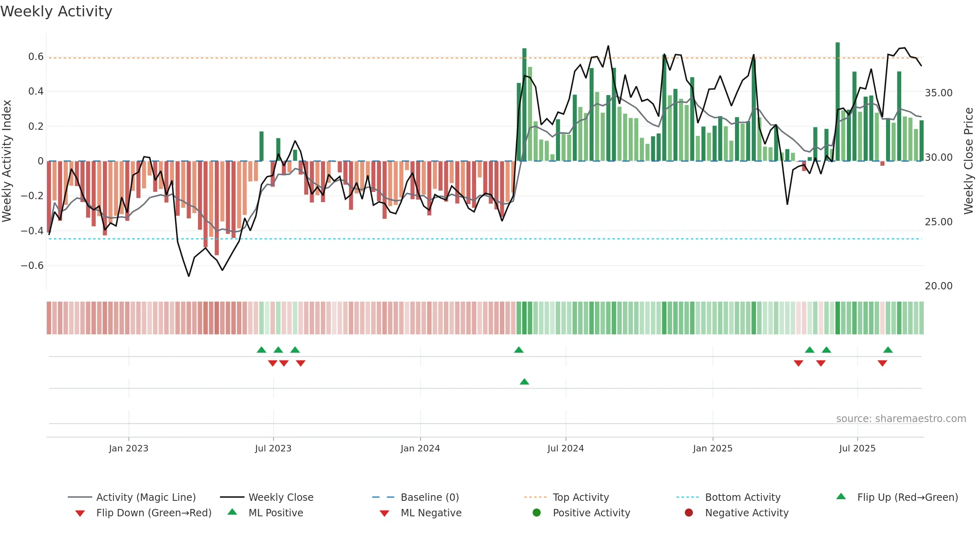This screenshot has height=551, width=980.
Task: Click the Weekly Activity Index axis title
Action: pyautogui.click(x=7, y=161)
